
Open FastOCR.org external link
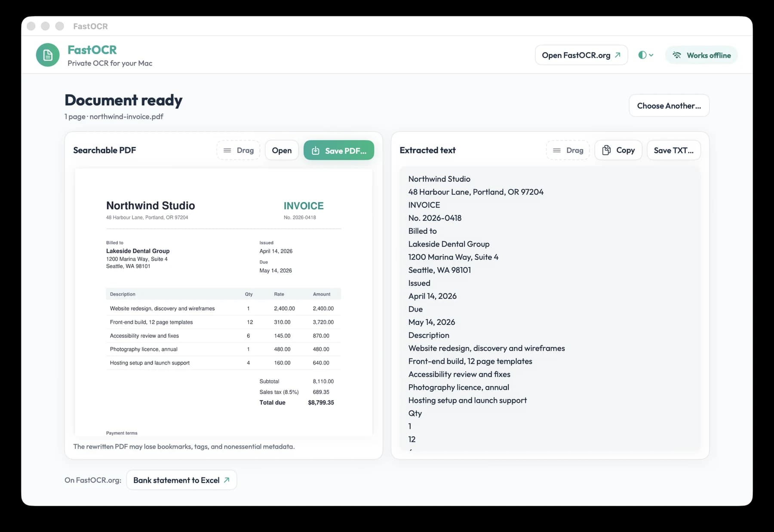click(581, 55)
